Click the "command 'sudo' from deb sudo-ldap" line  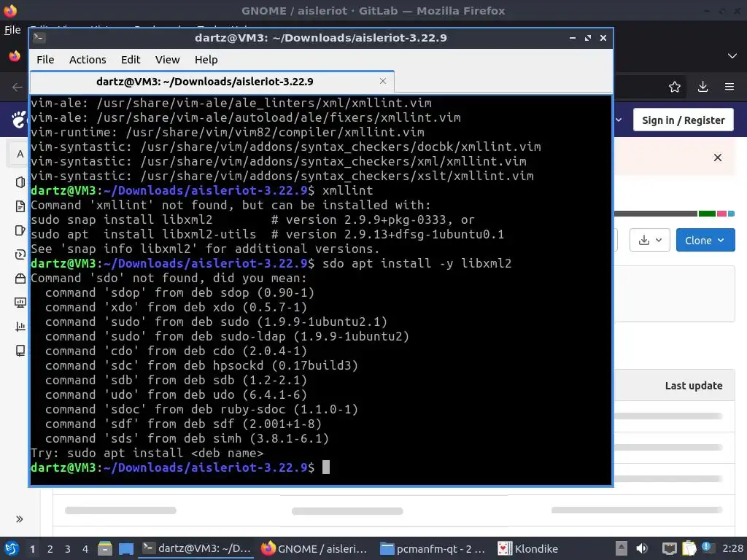coord(228,336)
